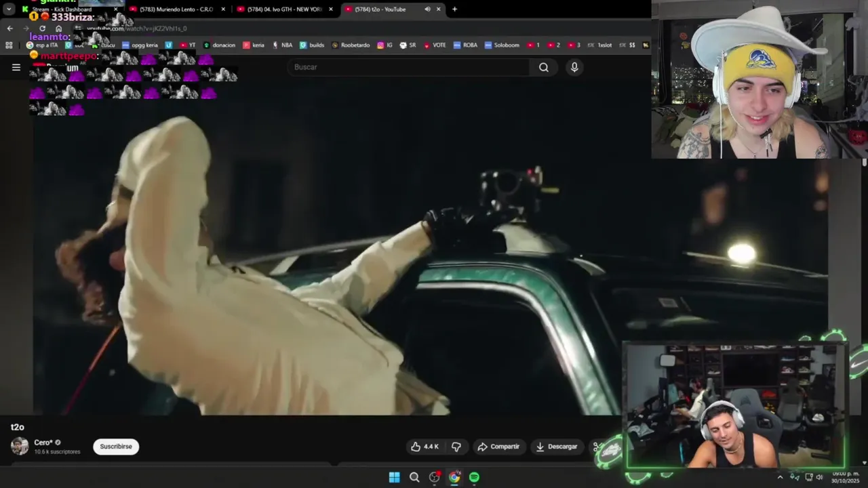Open Windows taskbar search
Screen dimensions: 868x488
tap(414, 477)
